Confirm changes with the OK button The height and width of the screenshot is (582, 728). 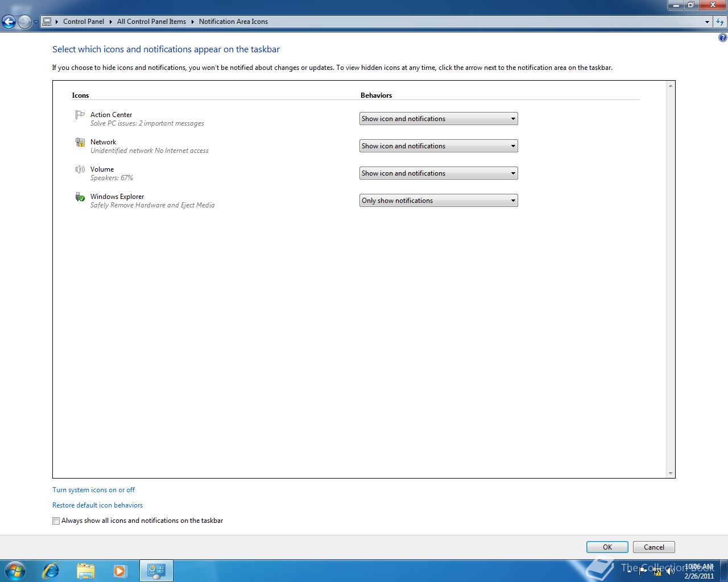tap(607, 547)
